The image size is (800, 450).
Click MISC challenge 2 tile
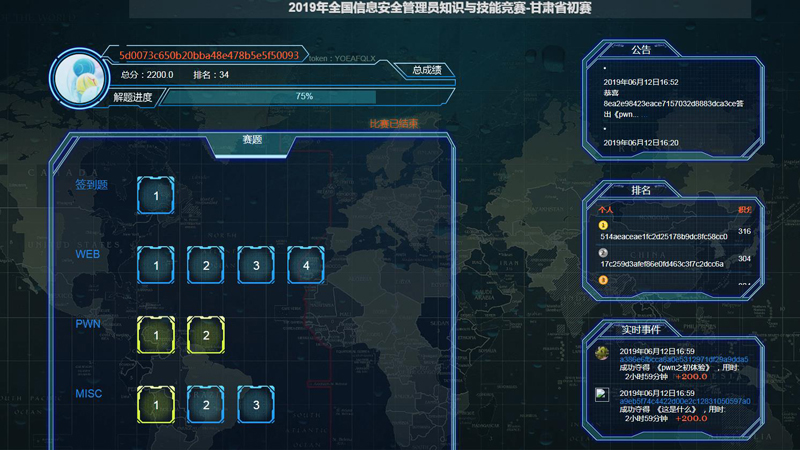coord(206,404)
